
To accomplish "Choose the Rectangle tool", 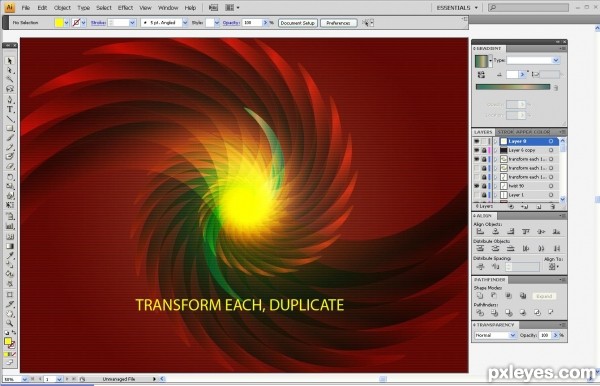I will (x=10, y=128).
